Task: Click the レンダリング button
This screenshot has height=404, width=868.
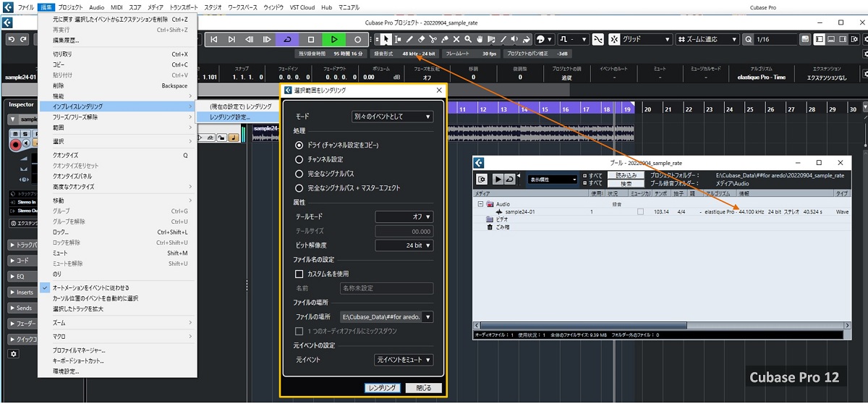Action: 383,388
